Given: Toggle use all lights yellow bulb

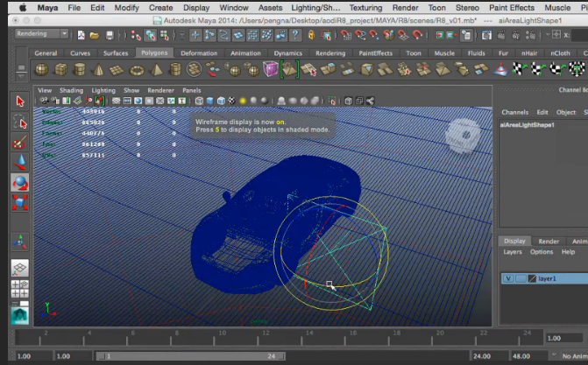Looking at the screenshot, I should (x=243, y=101).
